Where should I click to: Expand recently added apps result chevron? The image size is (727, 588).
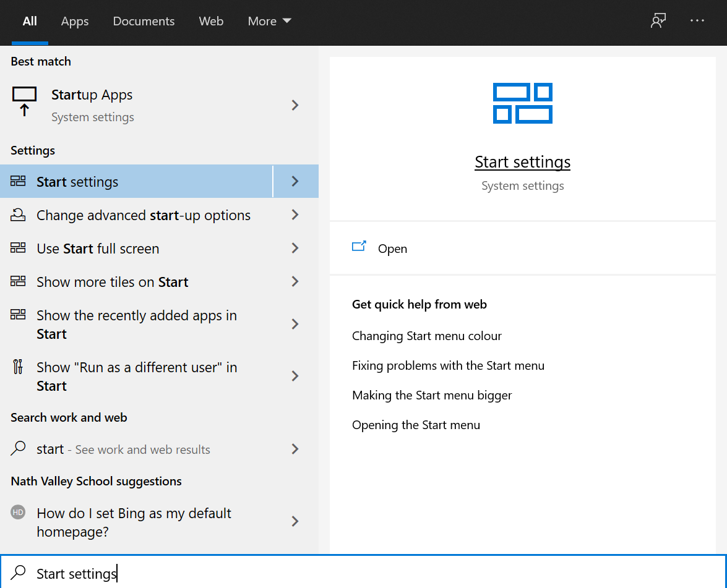coord(295,324)
